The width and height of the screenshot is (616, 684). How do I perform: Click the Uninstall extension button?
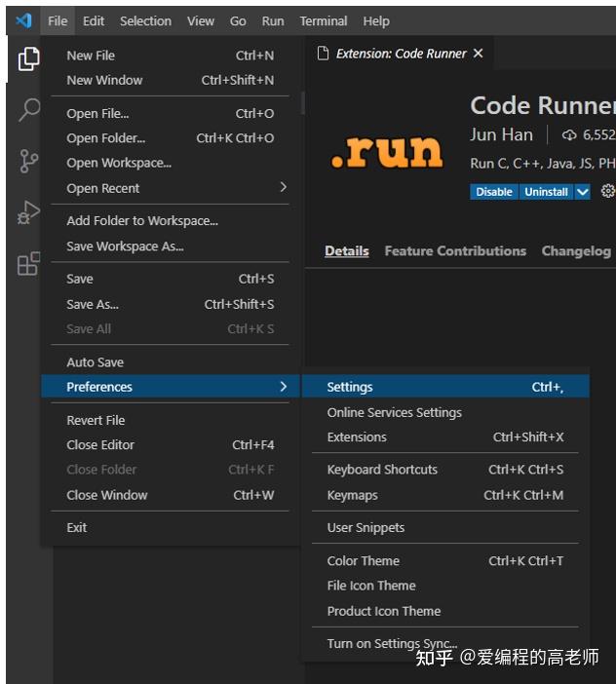pos(546,192)
